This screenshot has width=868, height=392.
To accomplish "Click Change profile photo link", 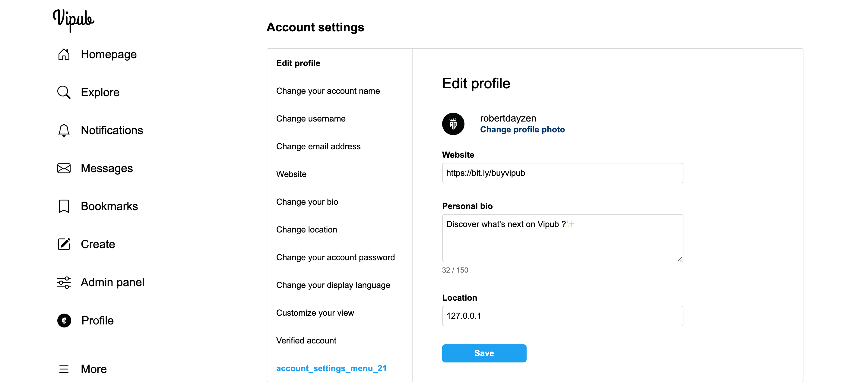I will pos(522,129).
